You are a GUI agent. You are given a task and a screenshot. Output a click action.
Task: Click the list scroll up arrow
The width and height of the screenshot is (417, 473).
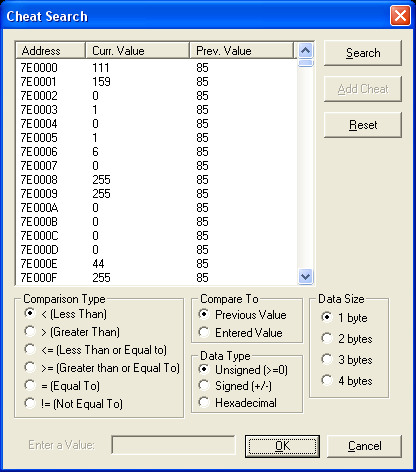click(x=305, y=51)
